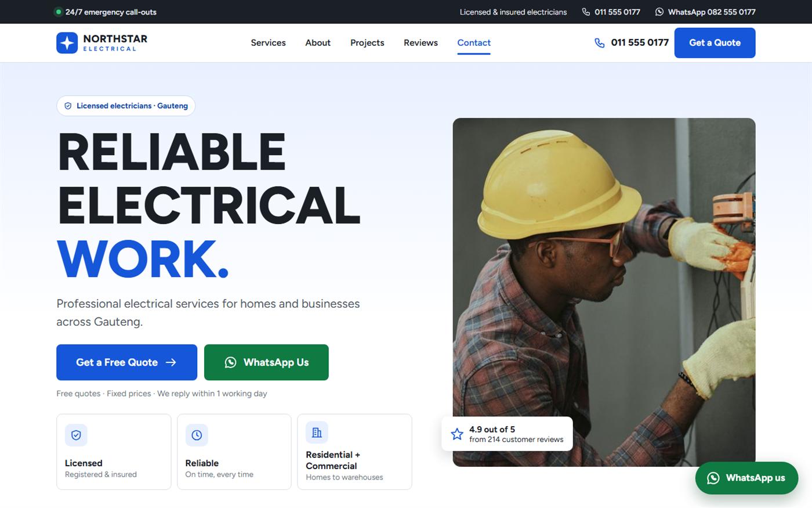The width and height of the screenshot is (812, 508).
Task: Click the star icon in rating badge
Action: (457, 434)
